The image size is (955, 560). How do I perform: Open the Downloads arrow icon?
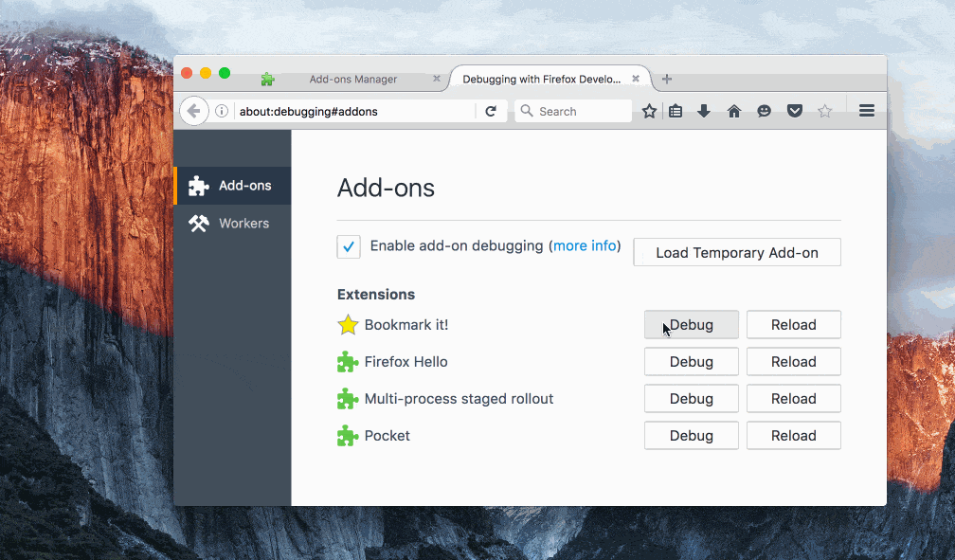point(704,111)
